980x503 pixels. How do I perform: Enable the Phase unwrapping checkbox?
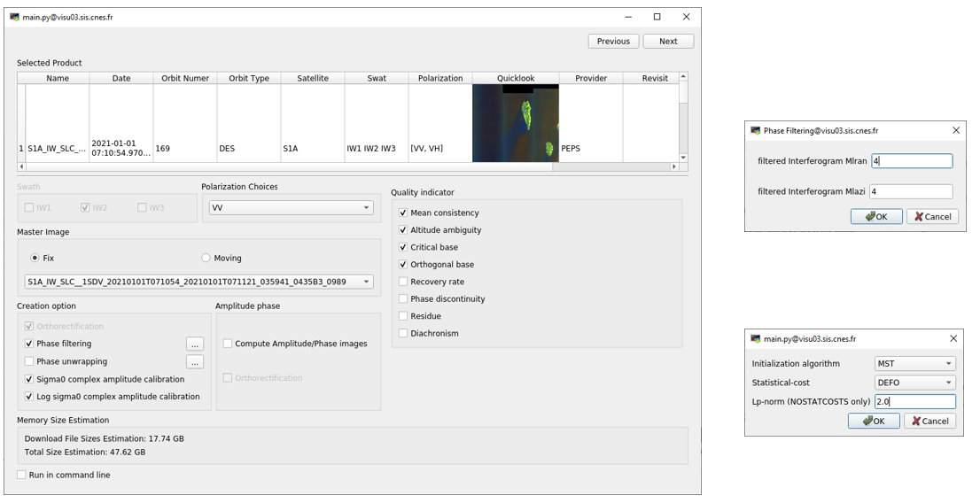pos(28,361)
